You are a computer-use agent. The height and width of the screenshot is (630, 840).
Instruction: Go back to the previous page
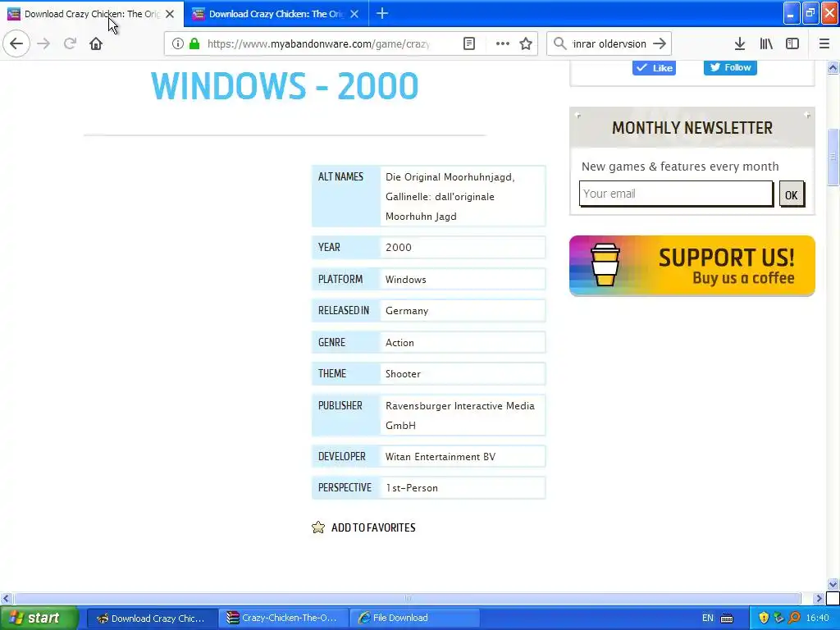tap(16, 43)
